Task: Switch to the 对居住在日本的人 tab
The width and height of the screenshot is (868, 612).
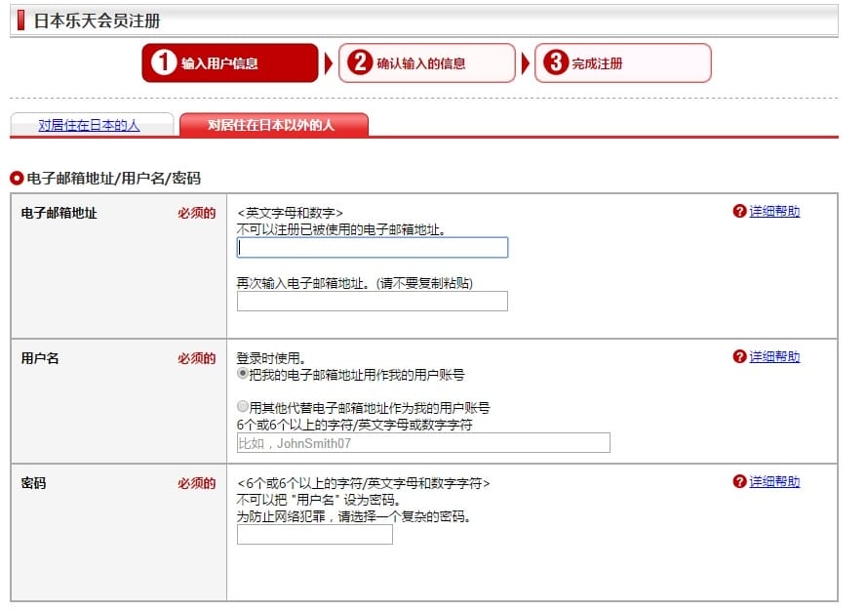Action: 91,126
